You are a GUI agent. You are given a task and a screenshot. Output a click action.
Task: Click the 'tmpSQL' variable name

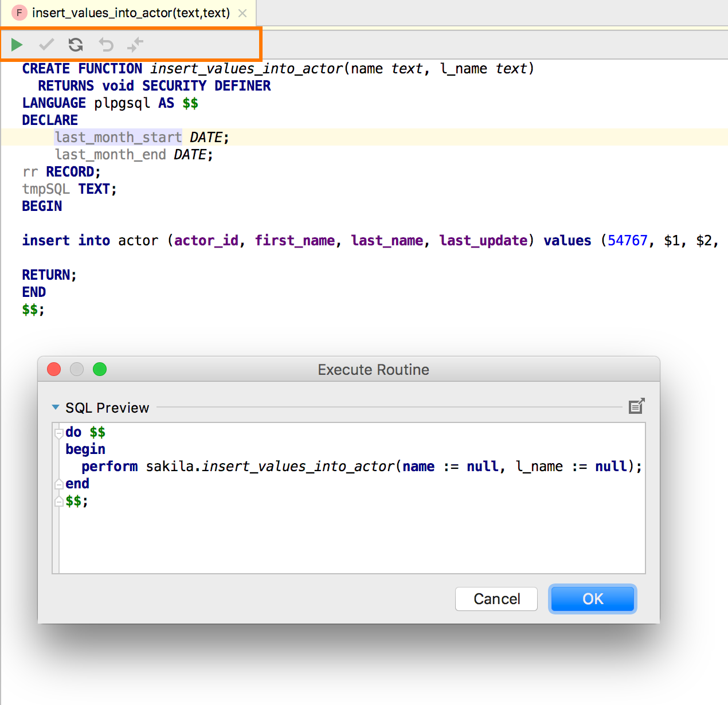click(x=46, y=189)
